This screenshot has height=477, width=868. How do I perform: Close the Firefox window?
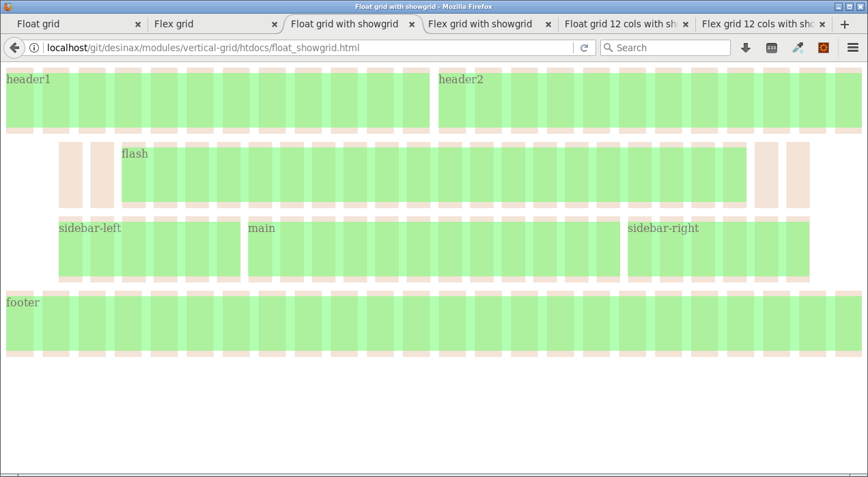pos(860,7)
